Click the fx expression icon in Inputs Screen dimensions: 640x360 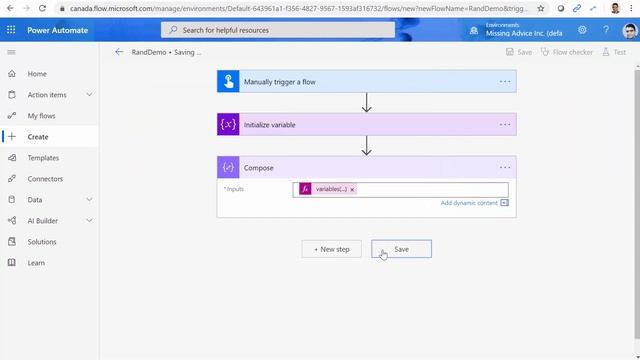[x=305, y=189]
